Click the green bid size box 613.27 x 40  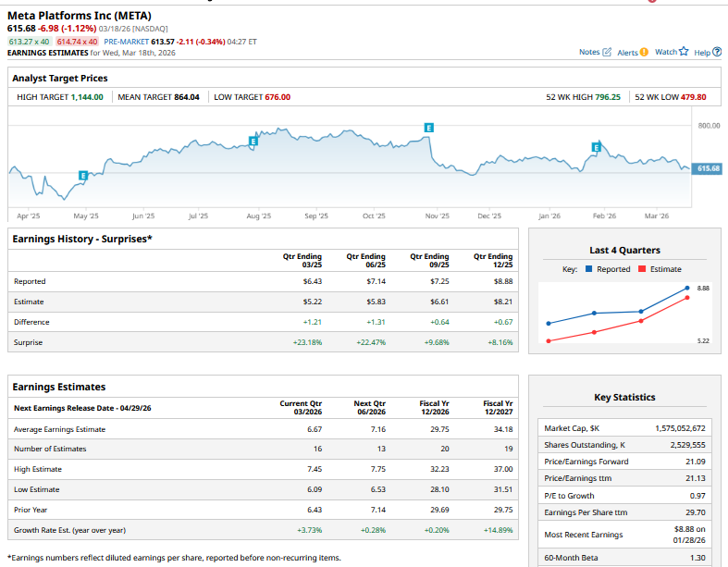click(30, 42)
